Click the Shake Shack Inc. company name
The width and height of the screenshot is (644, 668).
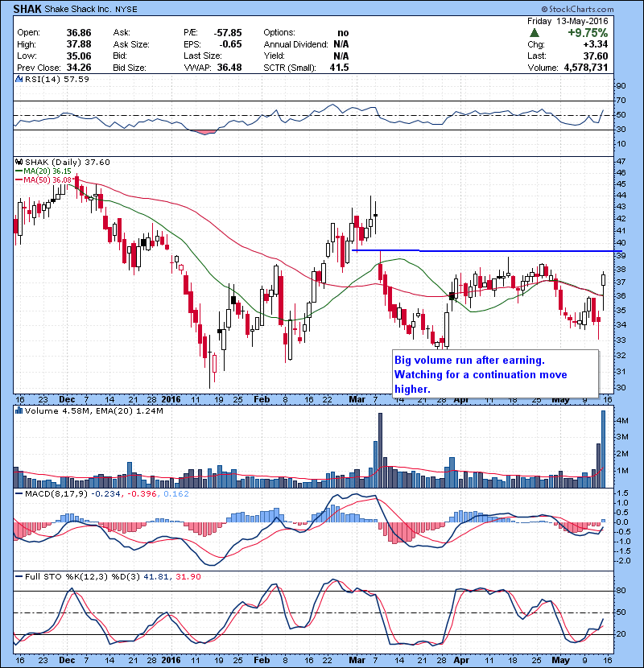pos(77,9)
